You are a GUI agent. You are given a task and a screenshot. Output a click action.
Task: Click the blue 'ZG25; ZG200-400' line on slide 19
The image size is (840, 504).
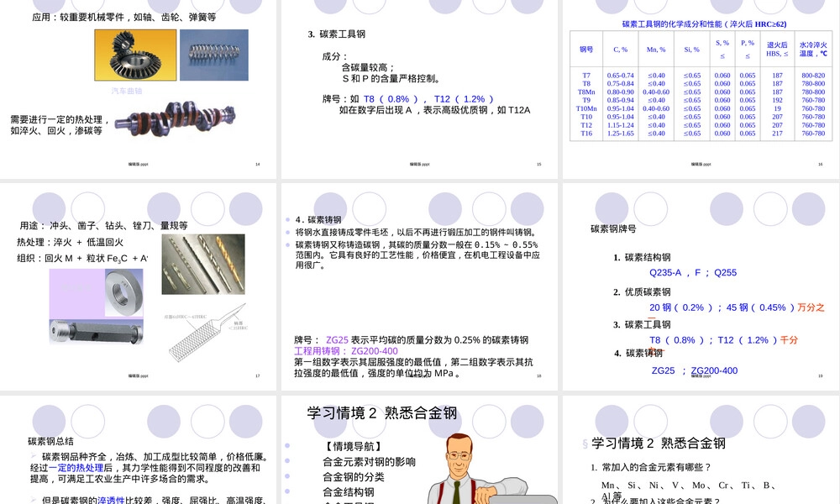(x=695, y=370)
